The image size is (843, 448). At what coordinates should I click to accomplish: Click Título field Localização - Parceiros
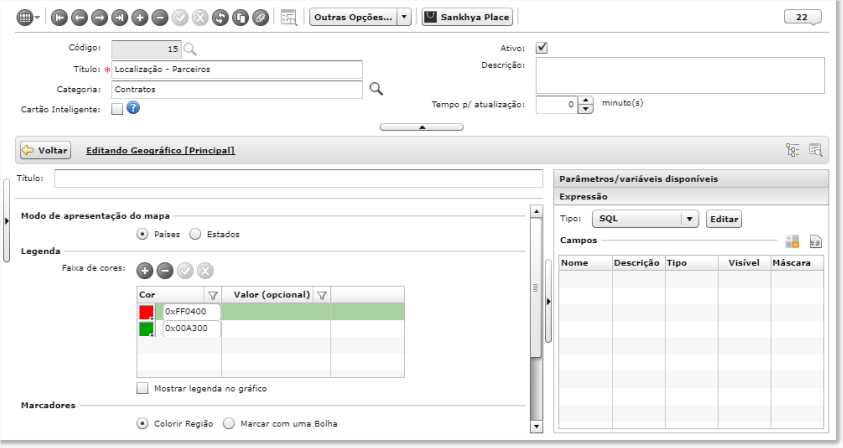pos(237,69)
